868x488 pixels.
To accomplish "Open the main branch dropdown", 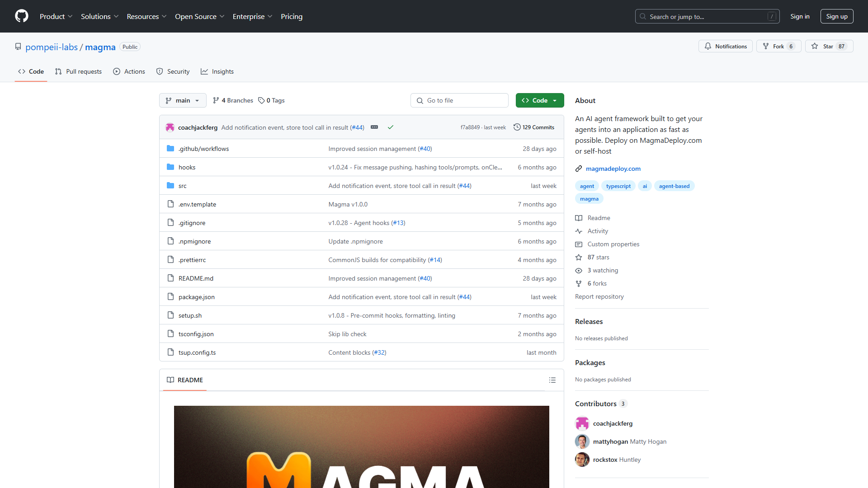I will [x=183, y=100].
